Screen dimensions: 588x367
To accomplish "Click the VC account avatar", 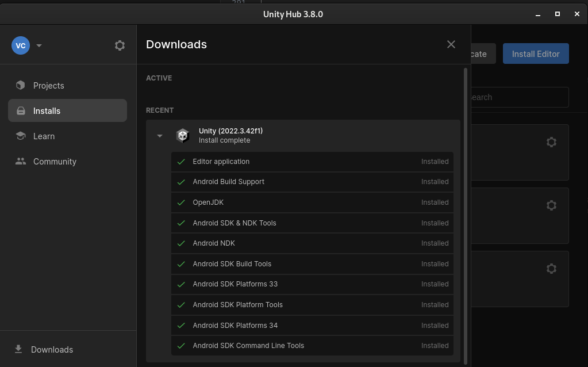I will pos(21,45).
